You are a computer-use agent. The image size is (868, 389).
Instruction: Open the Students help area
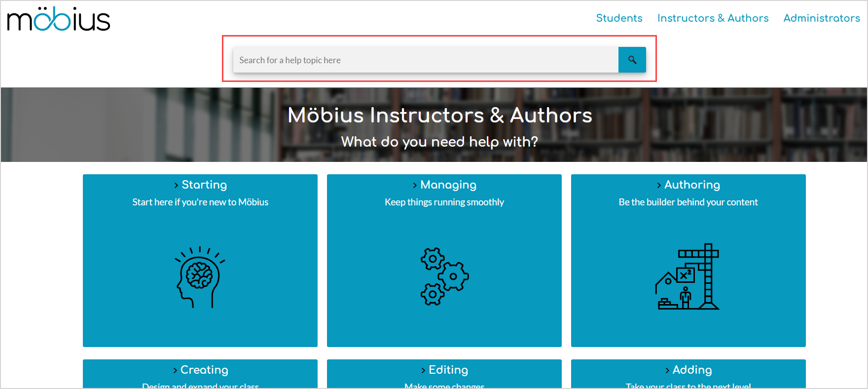pyautogui.click(x=619, y=18)
